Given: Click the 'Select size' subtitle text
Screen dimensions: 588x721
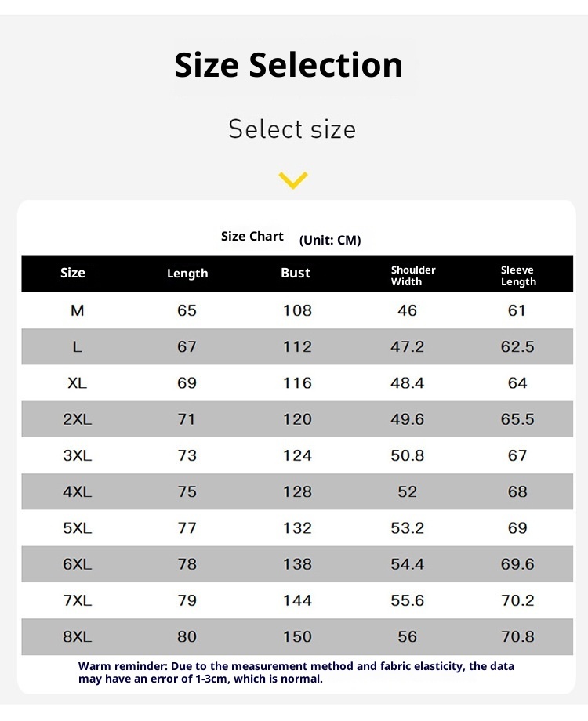Looking at the screenshot, I should [x=292, y=129].
